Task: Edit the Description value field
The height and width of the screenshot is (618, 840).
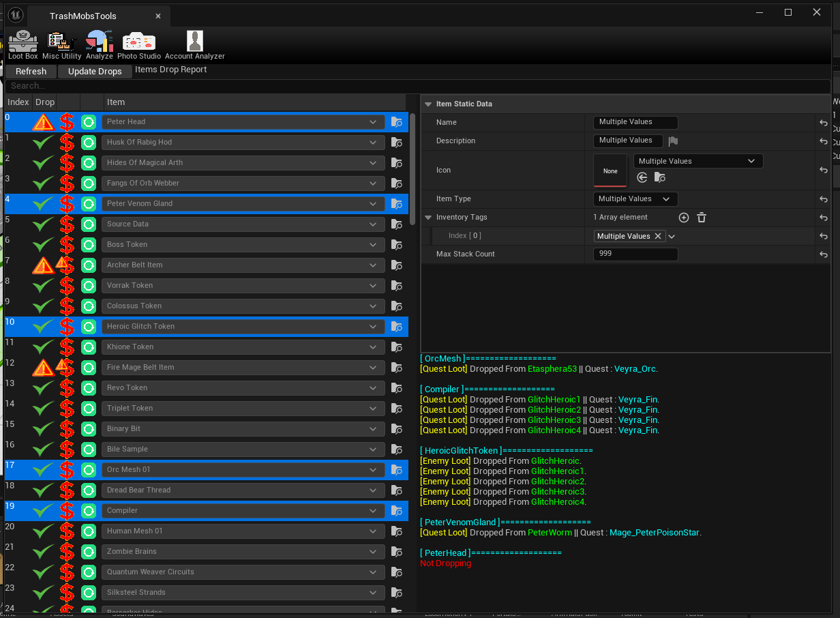Action: (628, 141)
